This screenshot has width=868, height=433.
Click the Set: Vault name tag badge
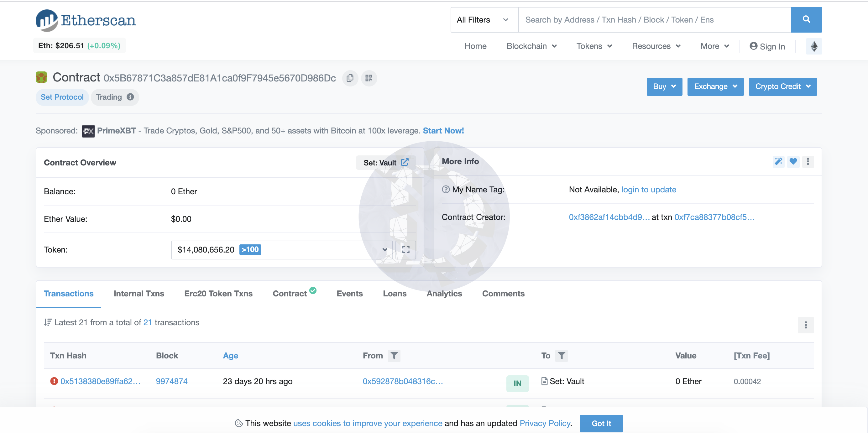pyautogui.click(x=385, y=162)
